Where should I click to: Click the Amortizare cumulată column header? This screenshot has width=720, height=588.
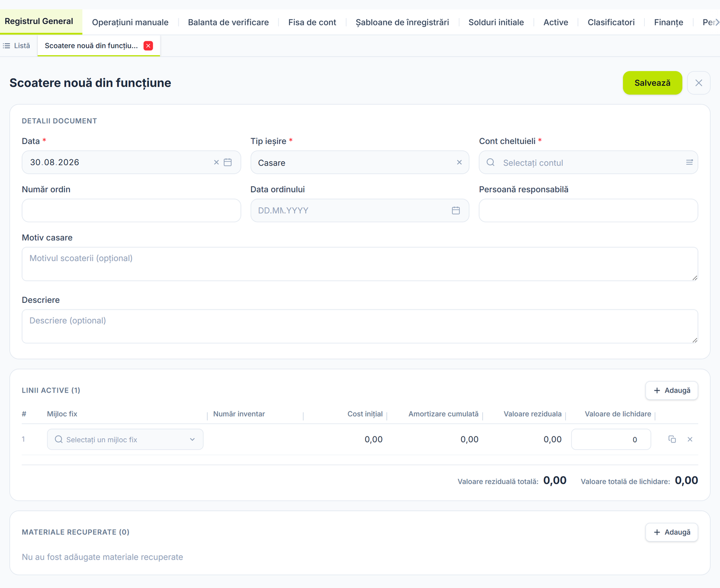click(444, 414)
